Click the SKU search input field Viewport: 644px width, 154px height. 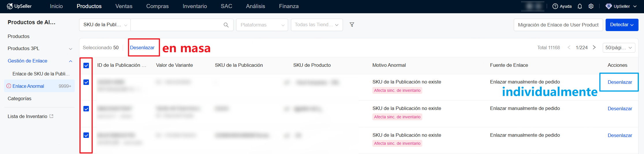pos(176,25)
